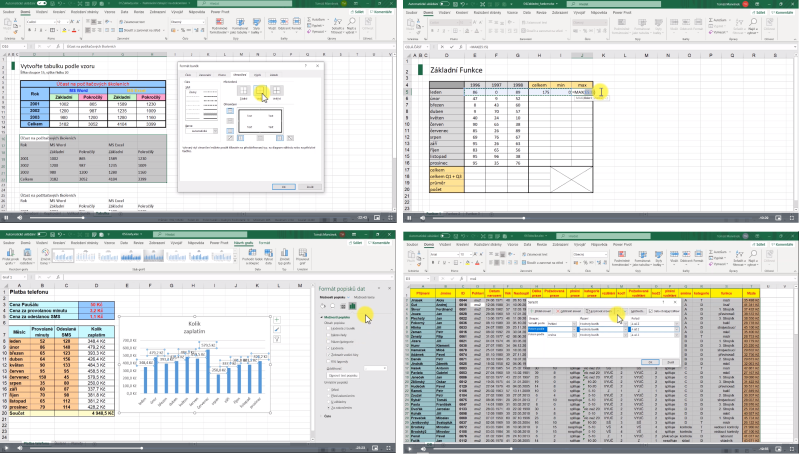
Task: Expand the 'Číslo' section in format pane
Action: pos(321,416)
